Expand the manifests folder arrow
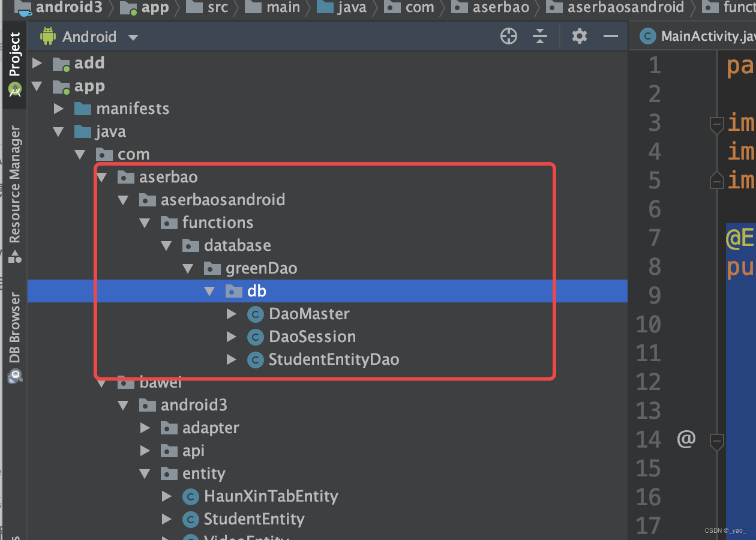The image size is (756, 540). [x=59, y=109]
